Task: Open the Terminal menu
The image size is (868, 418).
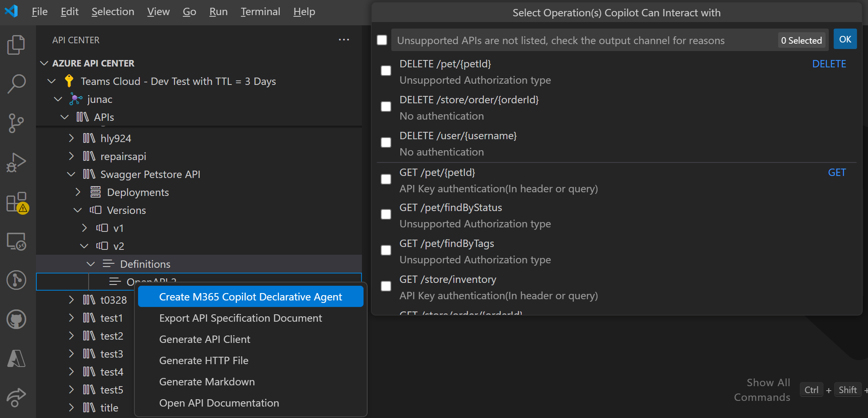Action: 260,11
